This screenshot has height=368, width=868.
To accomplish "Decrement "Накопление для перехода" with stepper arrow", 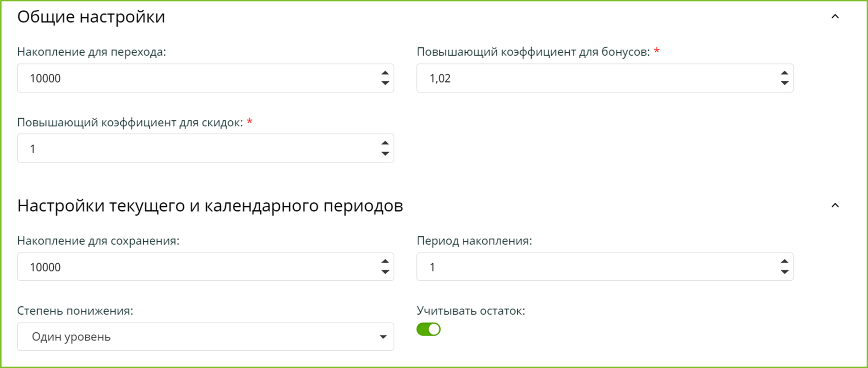I will tap(384, 83).
